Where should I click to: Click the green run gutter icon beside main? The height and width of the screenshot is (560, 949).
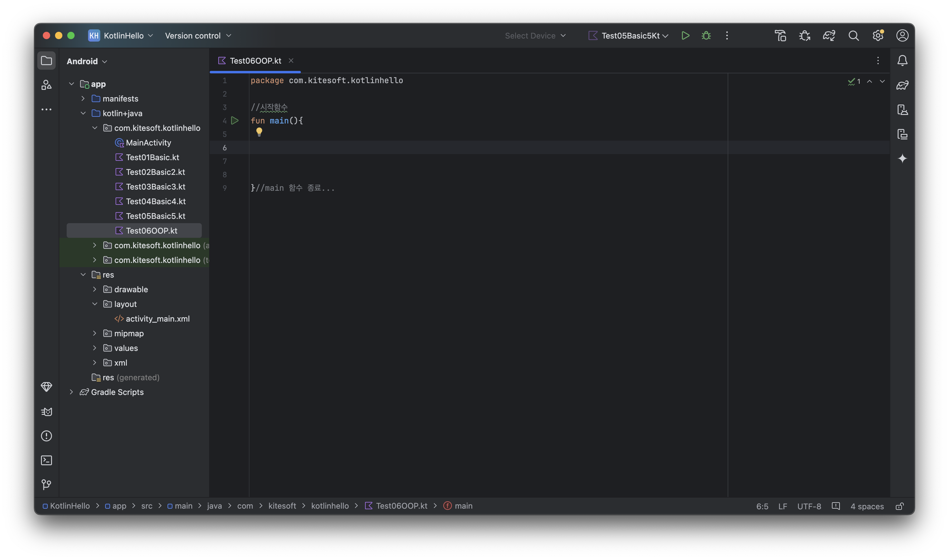235,121
